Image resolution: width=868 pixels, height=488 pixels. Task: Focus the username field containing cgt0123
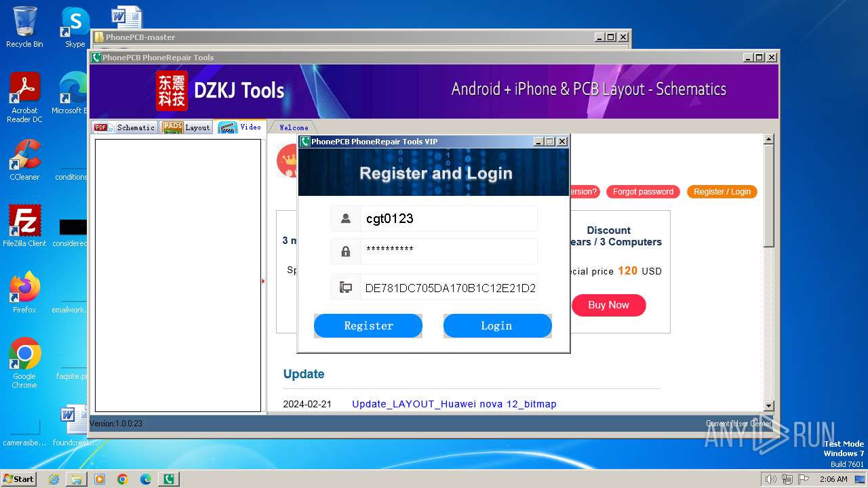pyautogui.click(x=448, y=218)
